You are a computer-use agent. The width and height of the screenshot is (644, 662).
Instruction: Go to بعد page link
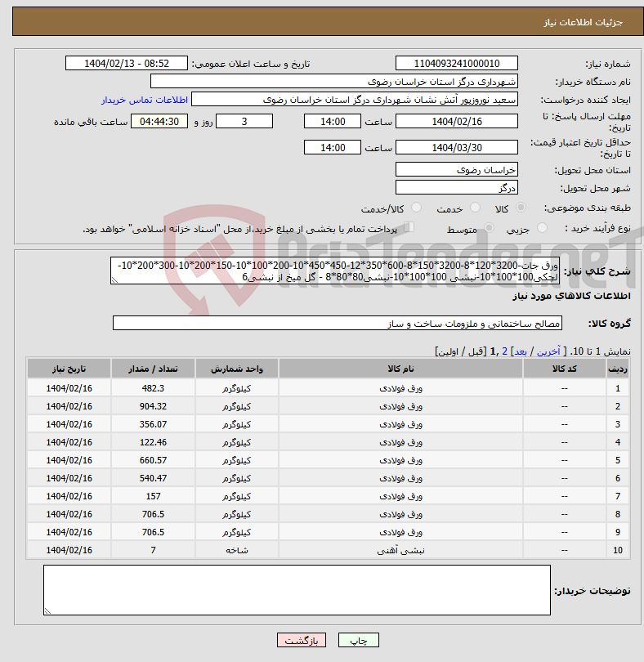coord(520,351)
